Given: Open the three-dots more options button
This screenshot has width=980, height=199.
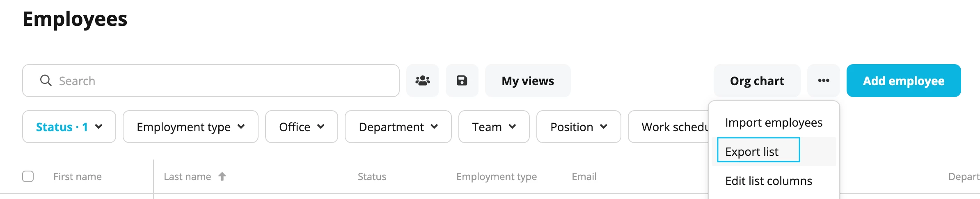Looking at the screenshot, I should coord(823,81).
